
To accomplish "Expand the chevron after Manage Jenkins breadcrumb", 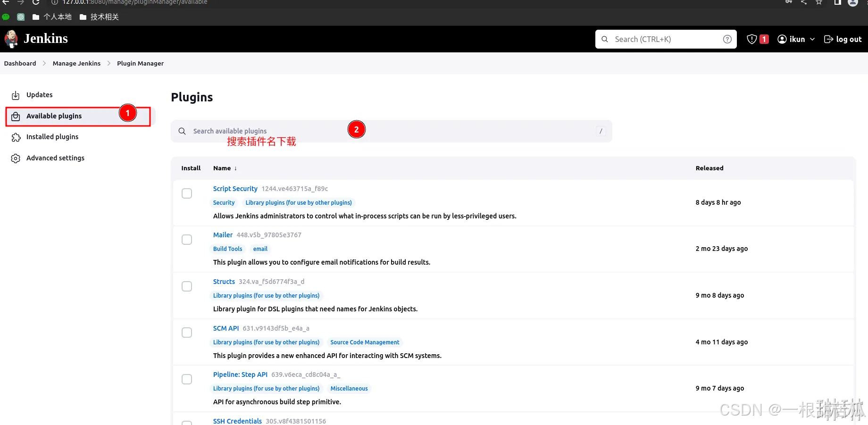I will pos(109,63).
